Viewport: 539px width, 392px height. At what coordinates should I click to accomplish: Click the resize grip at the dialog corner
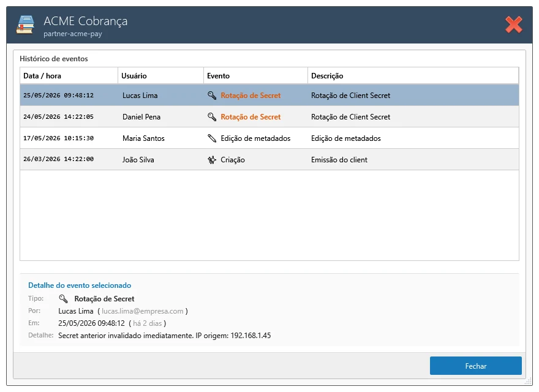(x=529, y=381)
